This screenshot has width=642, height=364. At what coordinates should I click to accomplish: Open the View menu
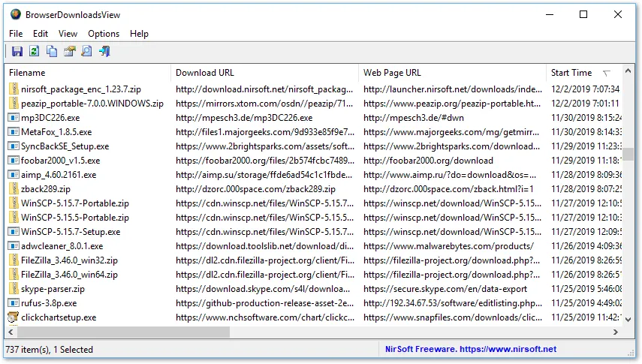[x=68, y=34]
